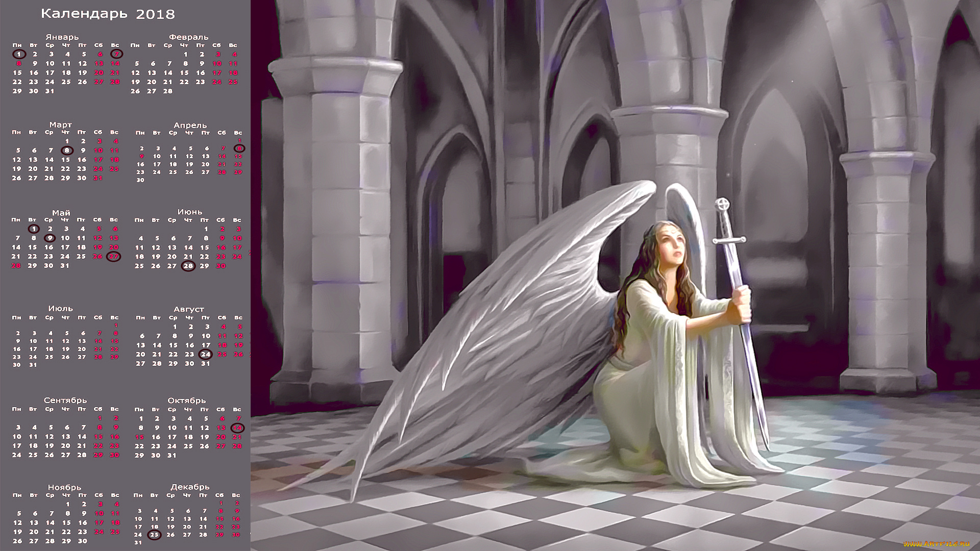Click circled date 8 in Март
This screenshot has width=980, height=551.
tap(67, 151)
